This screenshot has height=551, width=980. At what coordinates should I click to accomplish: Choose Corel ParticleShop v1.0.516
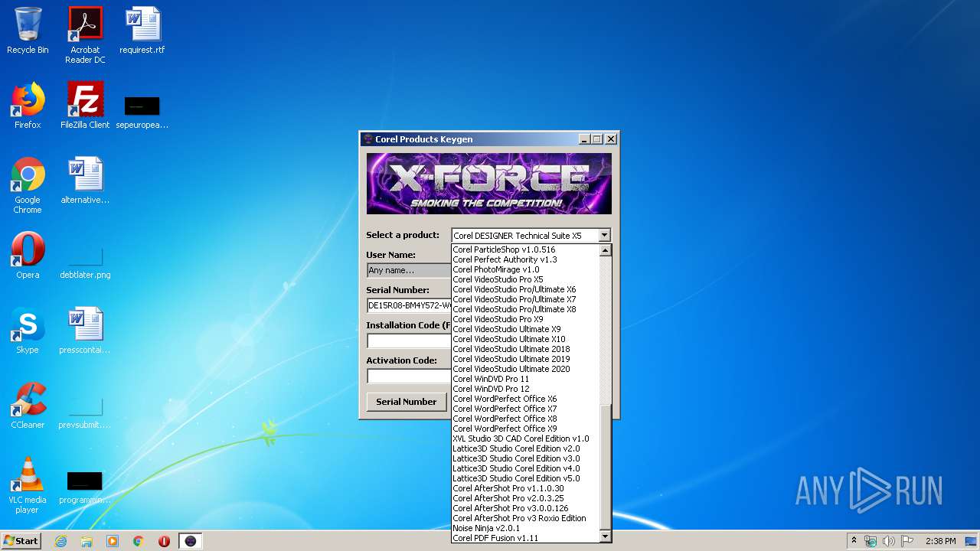coord(525,249)
